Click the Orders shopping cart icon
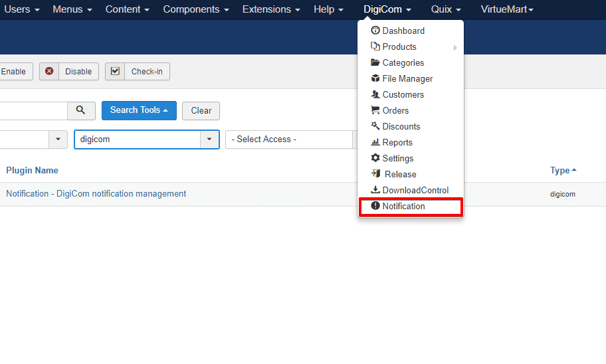Screen dimensions: 606x364 click(375, 110)
